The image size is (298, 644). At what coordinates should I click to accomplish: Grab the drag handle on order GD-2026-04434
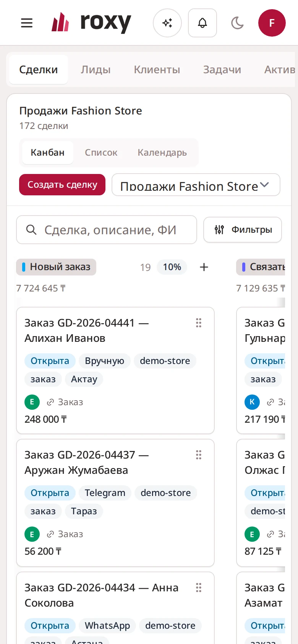click(199, 588)
